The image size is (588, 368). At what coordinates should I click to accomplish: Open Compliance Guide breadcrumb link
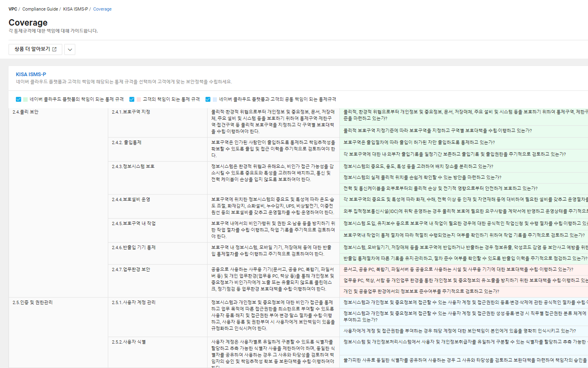(40, 9)
